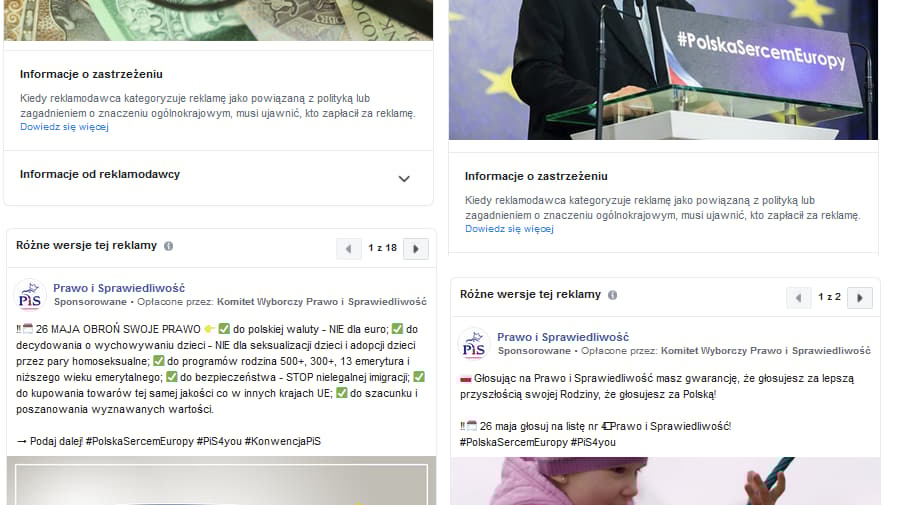Click #KonwencjaPiS hashtag in left ad
897x505 pixels.
[283, 442]
